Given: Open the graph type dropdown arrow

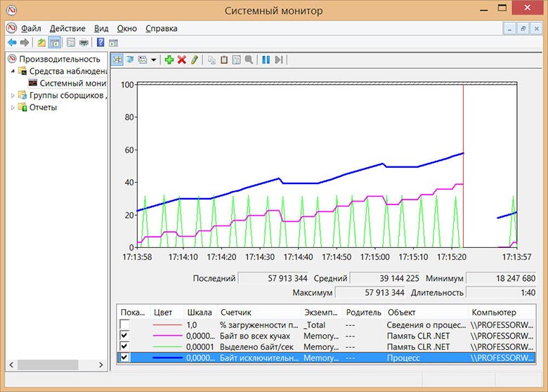Looking at the screenshot, I should point(153,60).
